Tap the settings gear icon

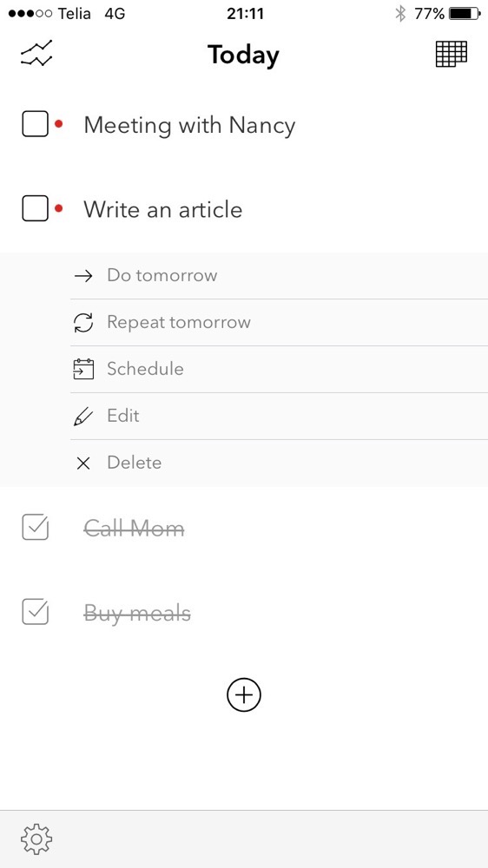(36, 839)
